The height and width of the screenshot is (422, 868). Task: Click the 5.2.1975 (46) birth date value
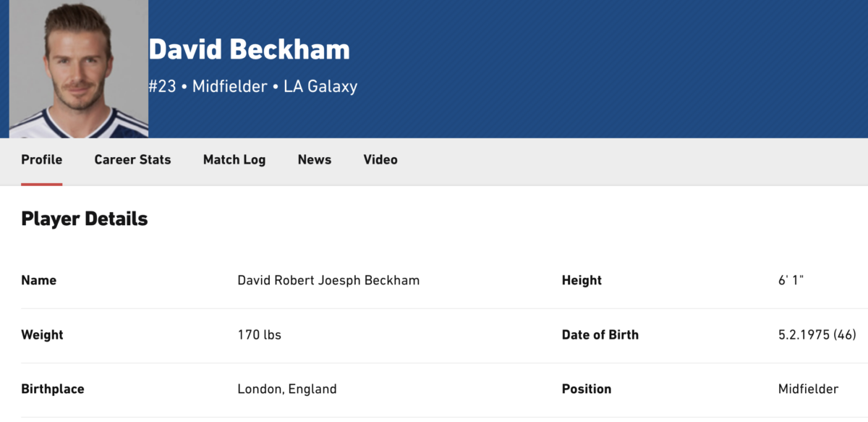[817, 335]
